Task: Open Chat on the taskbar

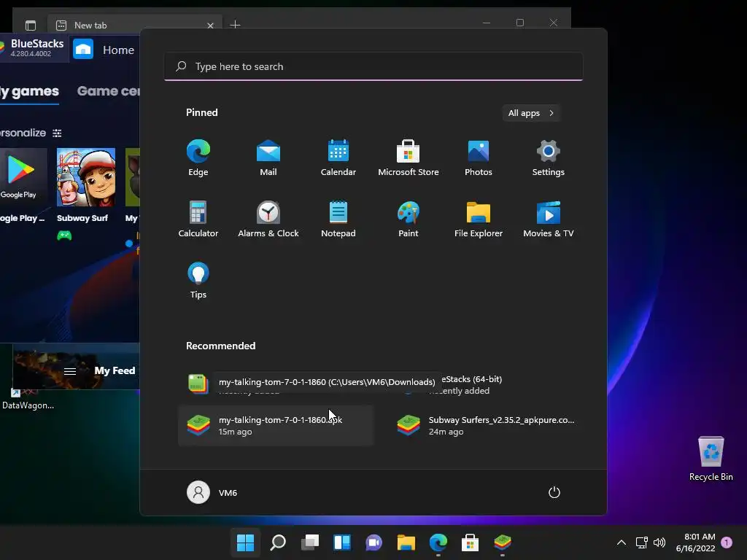Action: click(x=374, y=542)
